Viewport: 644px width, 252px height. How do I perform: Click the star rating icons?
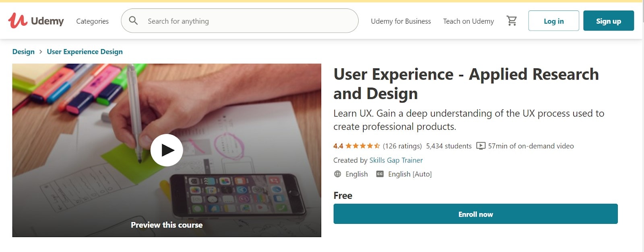[362, 146]
